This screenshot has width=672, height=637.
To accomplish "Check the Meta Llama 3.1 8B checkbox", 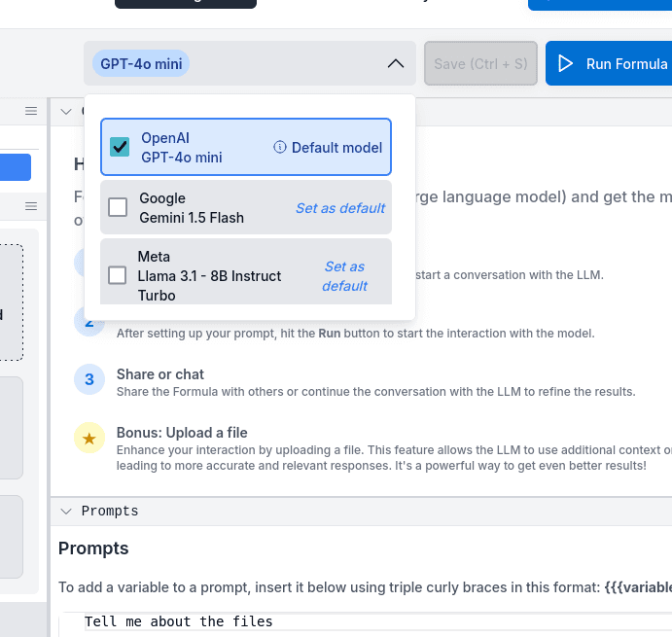I will [118, 275].
